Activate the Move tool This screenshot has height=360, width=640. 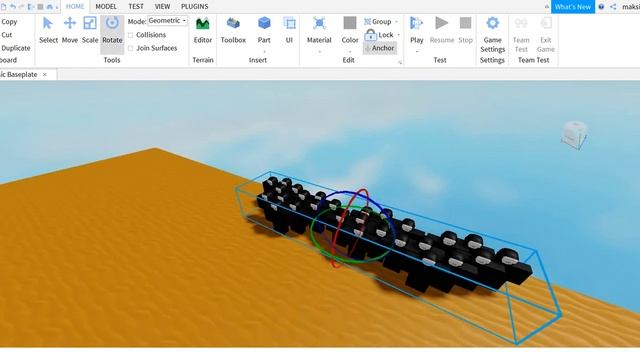pos(70,30)
